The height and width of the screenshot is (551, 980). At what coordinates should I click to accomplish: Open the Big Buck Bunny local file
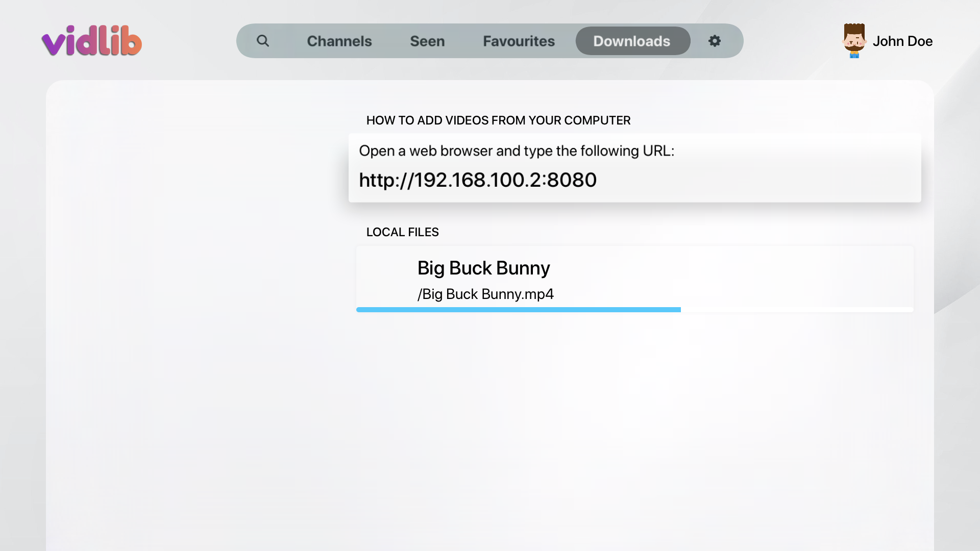coord(635,279)
